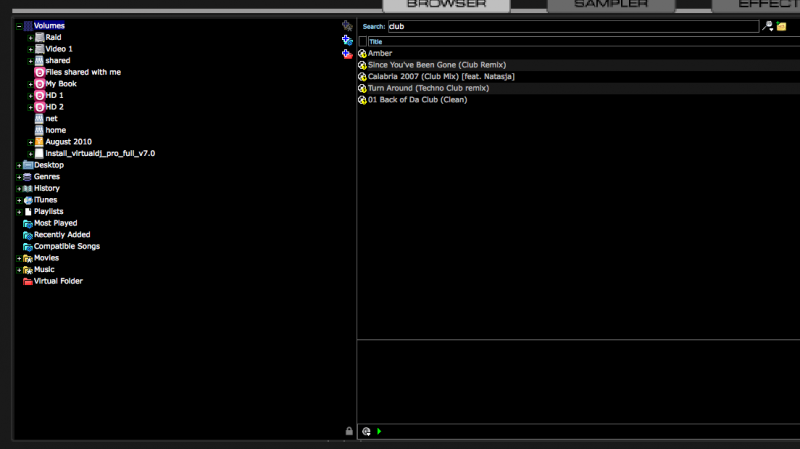Expand the History node
The height and width of the screenshot is (449, 800).
point(19,189)
